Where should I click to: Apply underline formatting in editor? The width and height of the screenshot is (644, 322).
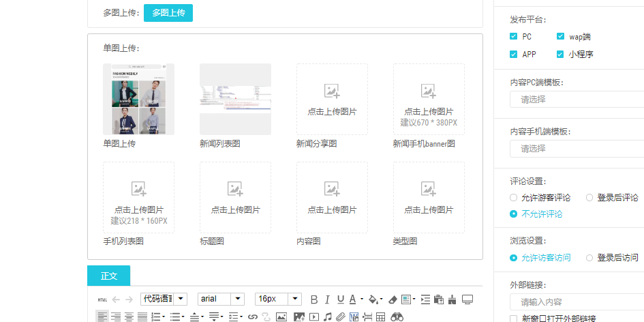tap(340, 299)
